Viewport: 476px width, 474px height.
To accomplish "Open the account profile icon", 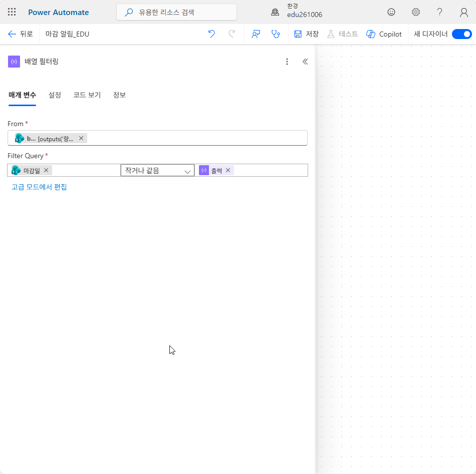I will (463, 12).
